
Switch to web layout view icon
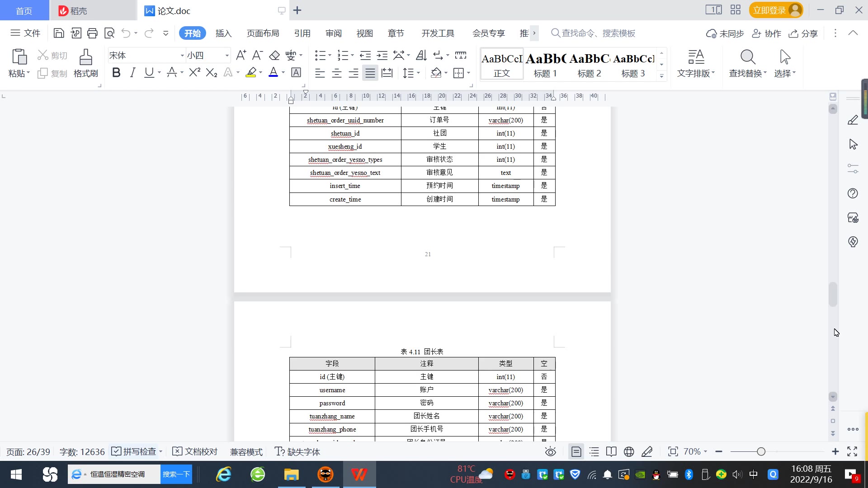[x=629, y=451]
